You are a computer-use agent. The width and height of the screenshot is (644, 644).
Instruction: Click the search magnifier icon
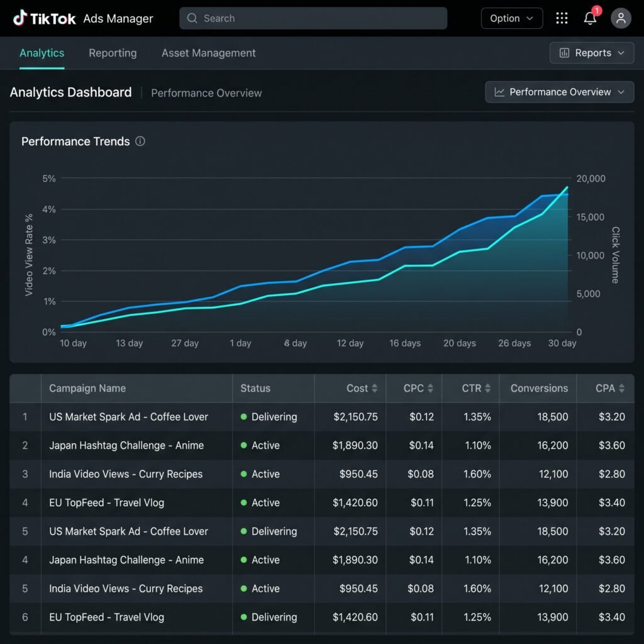[x=192, y=18]
